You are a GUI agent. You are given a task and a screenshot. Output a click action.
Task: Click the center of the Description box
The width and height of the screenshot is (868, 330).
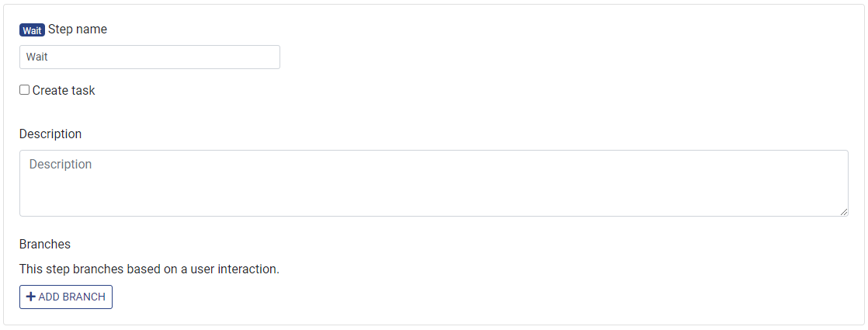click(x=433, y=183)
